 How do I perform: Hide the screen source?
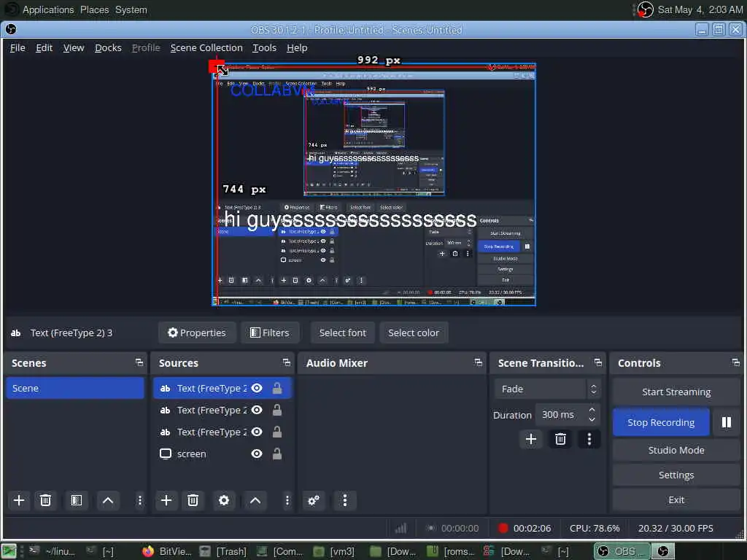[257, 454]
